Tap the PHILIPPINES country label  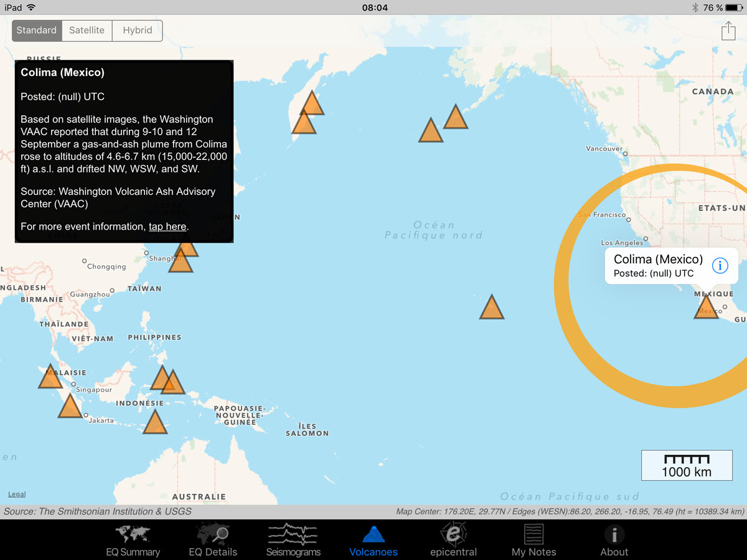pyautogui.click(x=154, y=337)
